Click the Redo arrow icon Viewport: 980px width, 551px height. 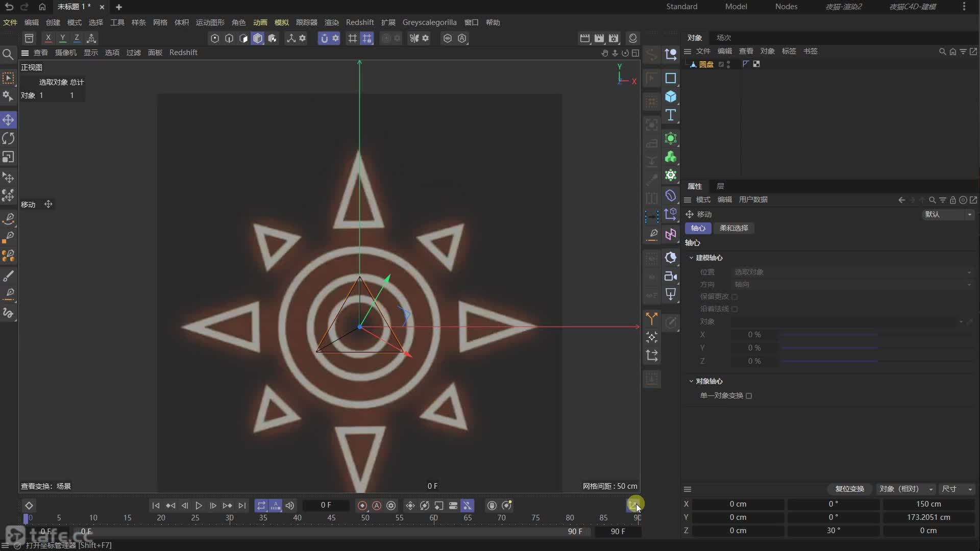coord(24,7)
